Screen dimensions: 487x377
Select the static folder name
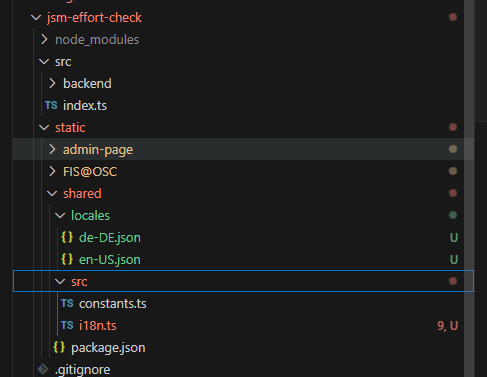[70, 128]
